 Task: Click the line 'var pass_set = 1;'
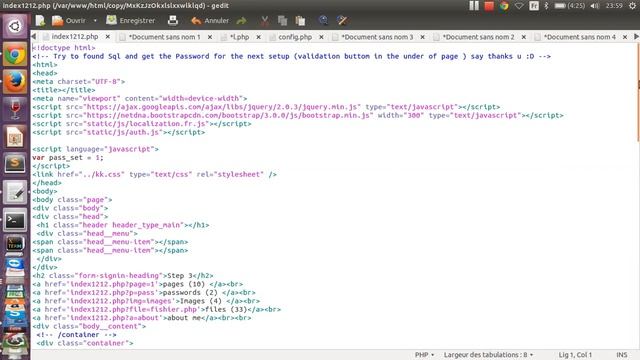pos(68,158)
